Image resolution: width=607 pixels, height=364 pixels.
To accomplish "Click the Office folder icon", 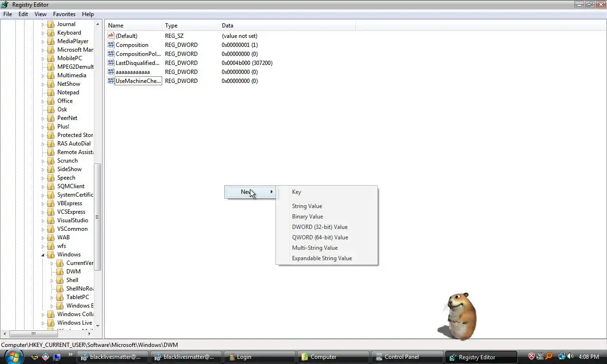I will (51, 101).
